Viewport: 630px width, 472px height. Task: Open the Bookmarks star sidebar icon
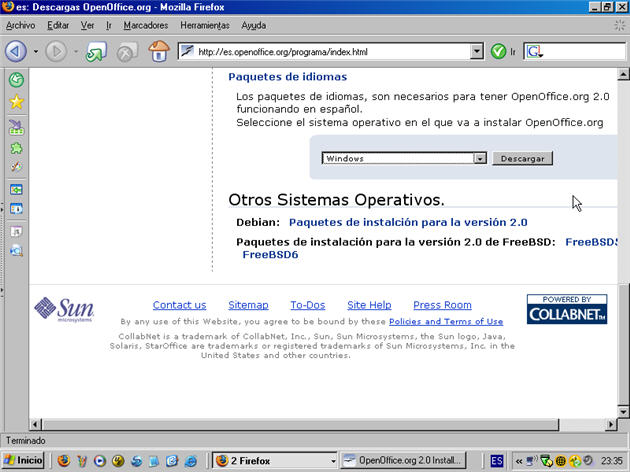[x=16, y=102]
